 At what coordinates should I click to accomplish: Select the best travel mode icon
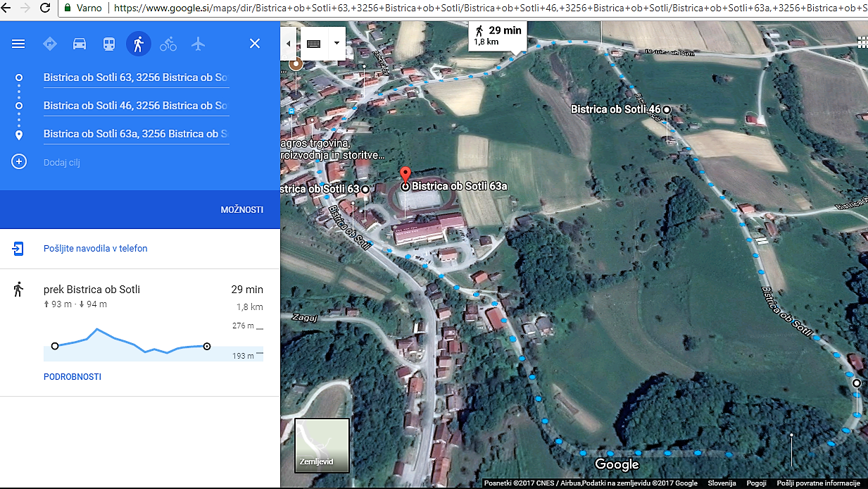tap(50, 44)
